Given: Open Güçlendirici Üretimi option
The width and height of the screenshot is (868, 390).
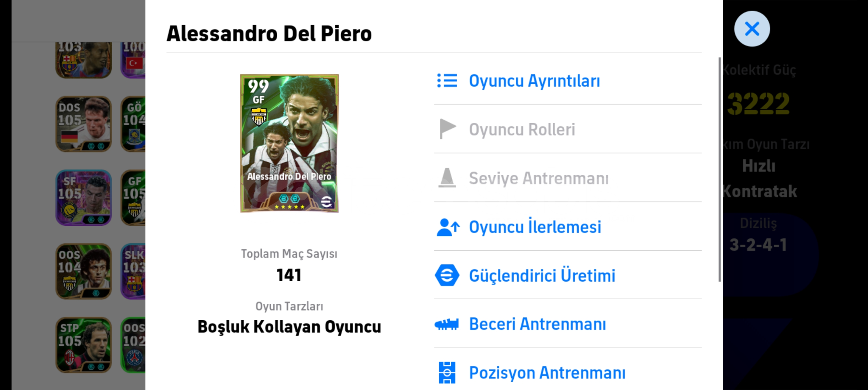Looking at the screenshot, I should pyautogui.click(x=542, y=276).
